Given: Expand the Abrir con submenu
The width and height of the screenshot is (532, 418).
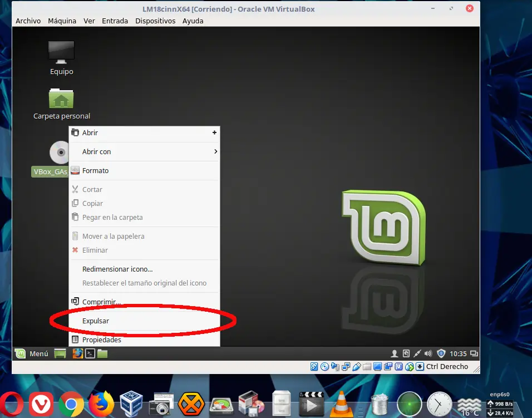Looking at the screenshot, I should coord(144,151).
